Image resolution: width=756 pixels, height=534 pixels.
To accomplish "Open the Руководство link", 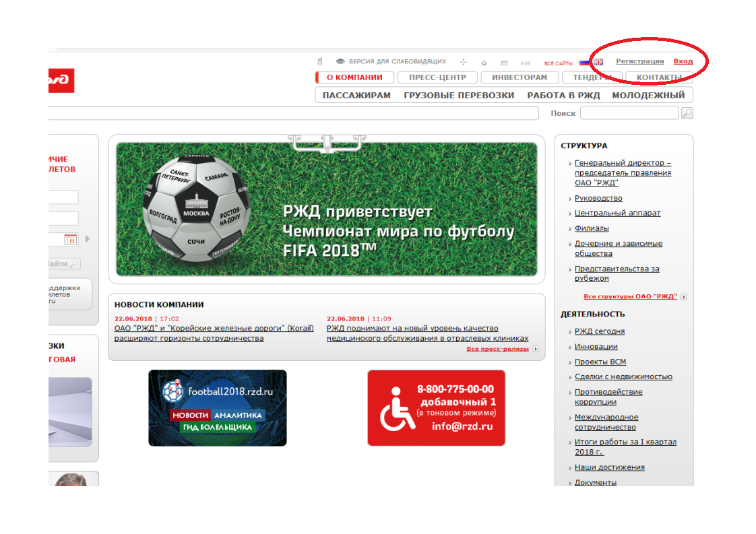I will coord(598,199).
